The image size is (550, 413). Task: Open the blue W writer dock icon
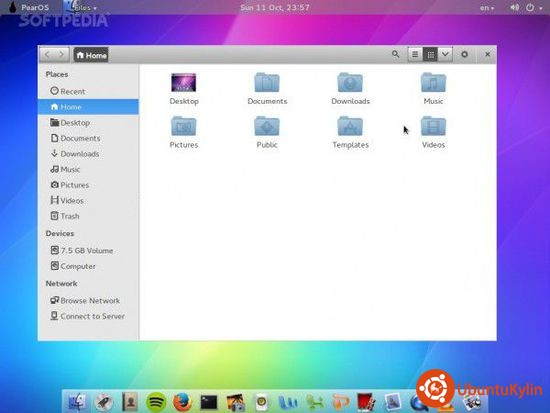click(x=288, y=402)
